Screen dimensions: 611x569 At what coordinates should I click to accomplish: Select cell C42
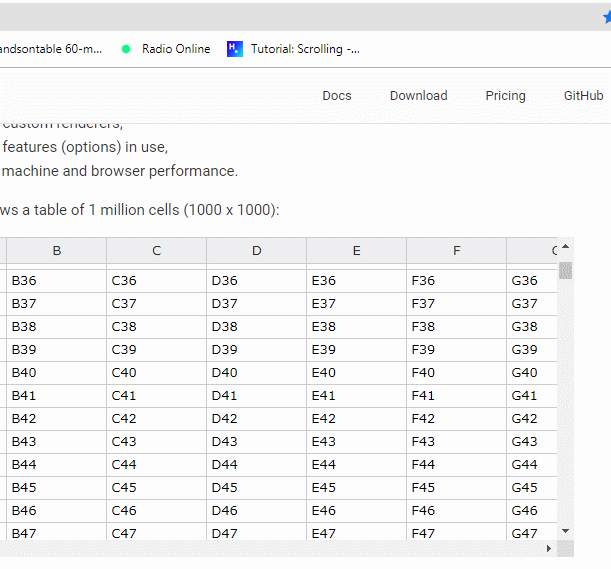(157, 419)
